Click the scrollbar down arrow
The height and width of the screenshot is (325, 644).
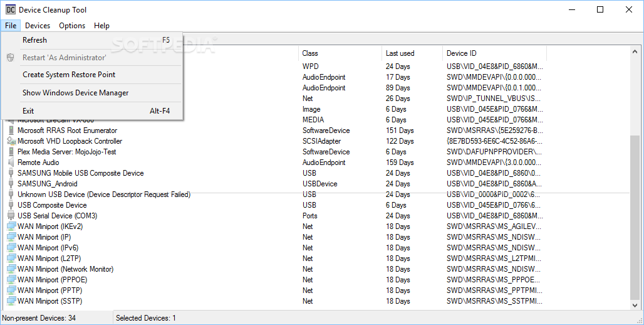click(x=635, y=306)
